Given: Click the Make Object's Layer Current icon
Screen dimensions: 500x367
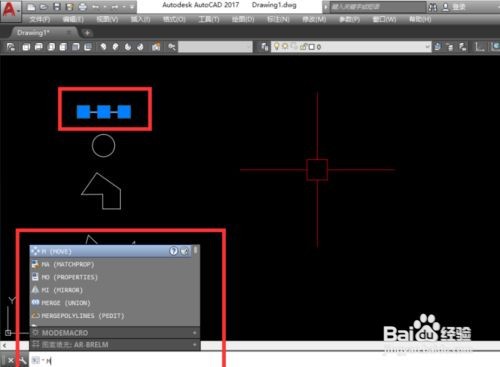Looking at the screenshot, I should tap(437, 47).
